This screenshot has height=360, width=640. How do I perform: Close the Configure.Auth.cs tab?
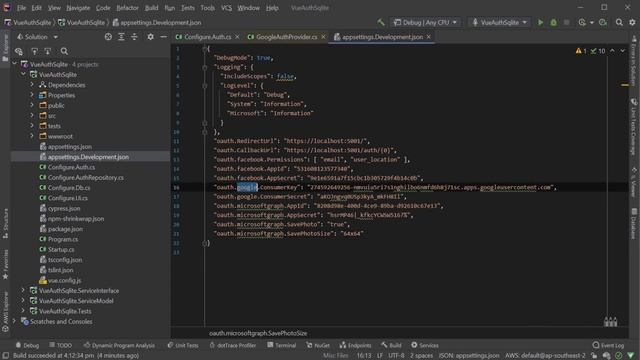237,37
